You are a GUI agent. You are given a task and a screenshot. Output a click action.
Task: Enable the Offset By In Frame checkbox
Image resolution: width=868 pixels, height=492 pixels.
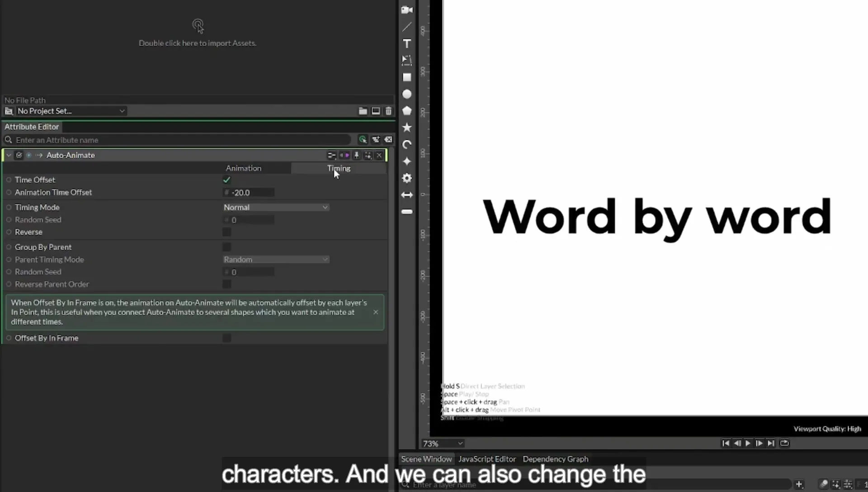tap(227, 338)
